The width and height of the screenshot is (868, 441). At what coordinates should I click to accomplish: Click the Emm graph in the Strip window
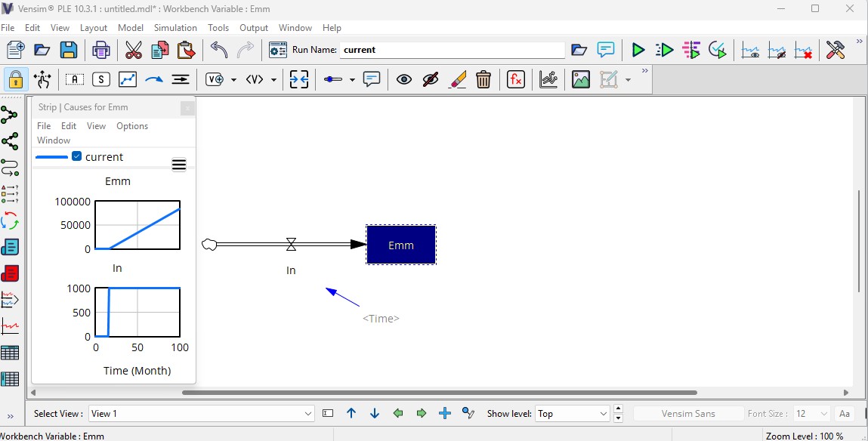pyautogui.click(x=137, y=224)
